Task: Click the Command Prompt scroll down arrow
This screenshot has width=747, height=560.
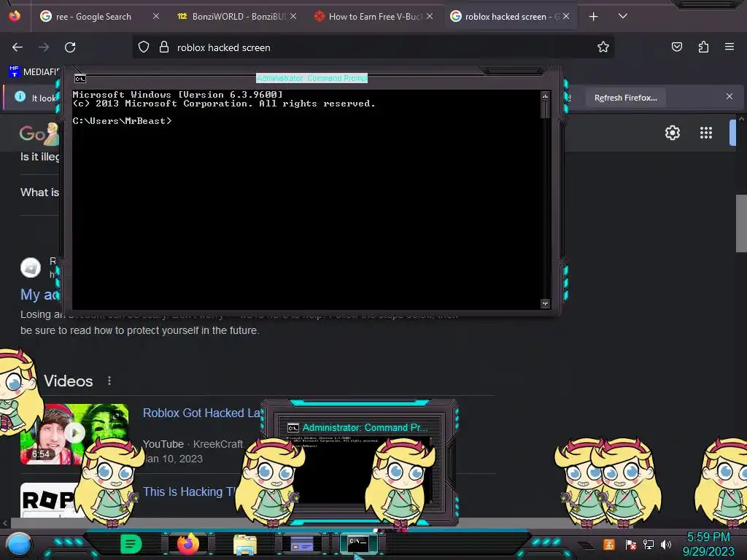Action: point(546,304)
